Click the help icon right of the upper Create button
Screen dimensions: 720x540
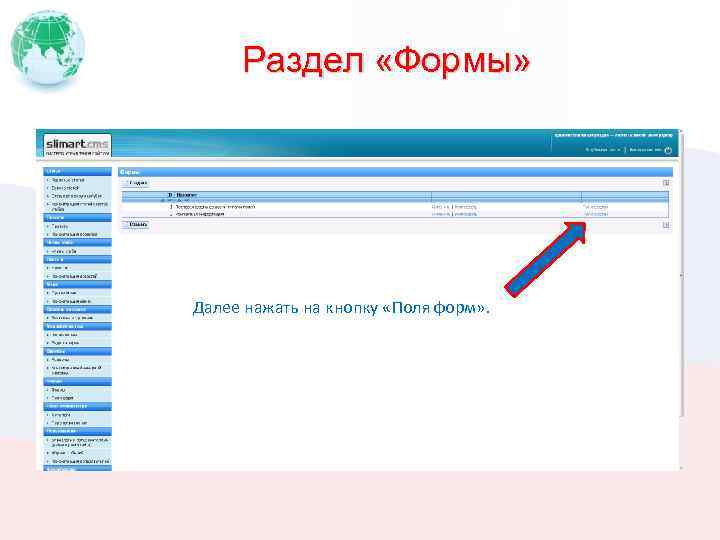[x=666, y=183]
